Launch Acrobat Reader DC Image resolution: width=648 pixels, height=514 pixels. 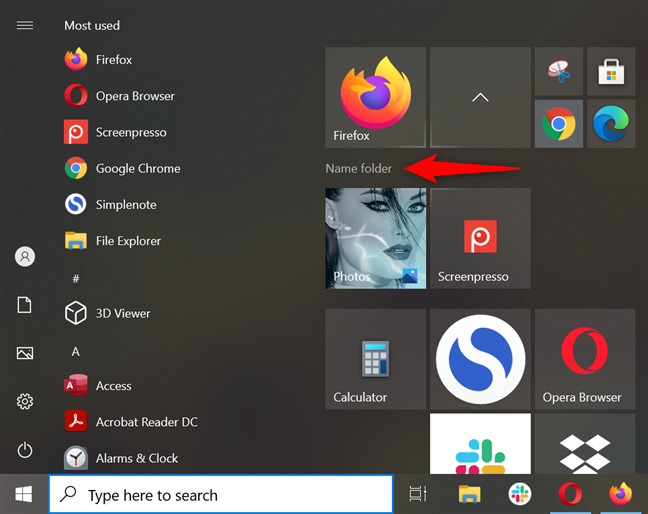pos(131,422)
